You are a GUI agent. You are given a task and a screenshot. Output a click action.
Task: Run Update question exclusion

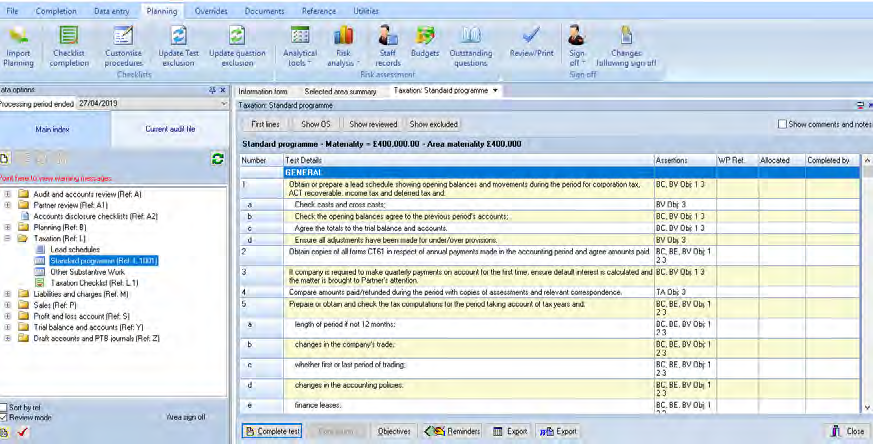point(237,47)
